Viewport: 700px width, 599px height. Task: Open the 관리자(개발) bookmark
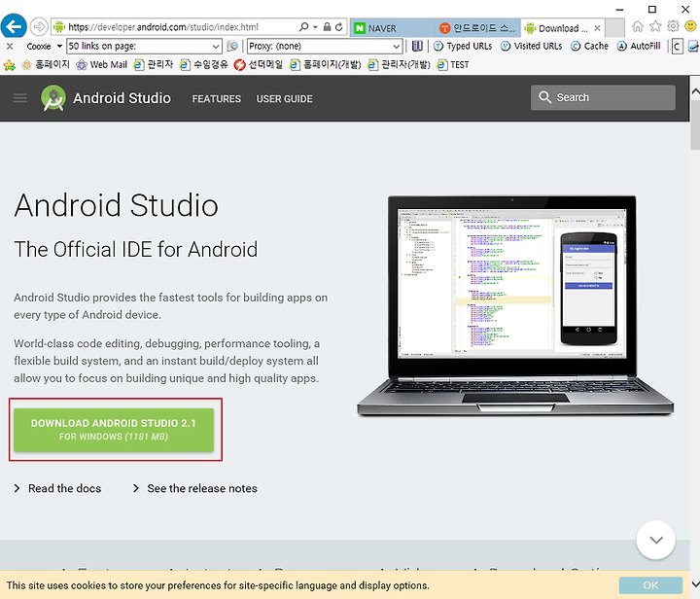399,65
